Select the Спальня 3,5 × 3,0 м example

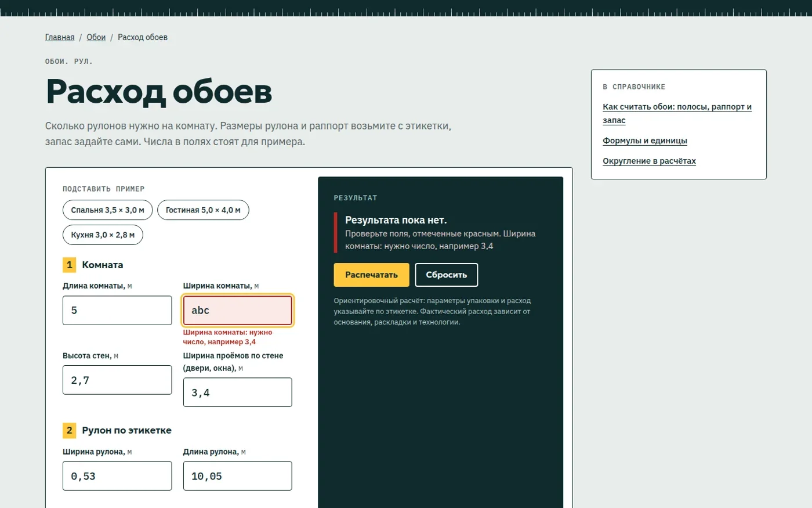[x=108, y=210]
